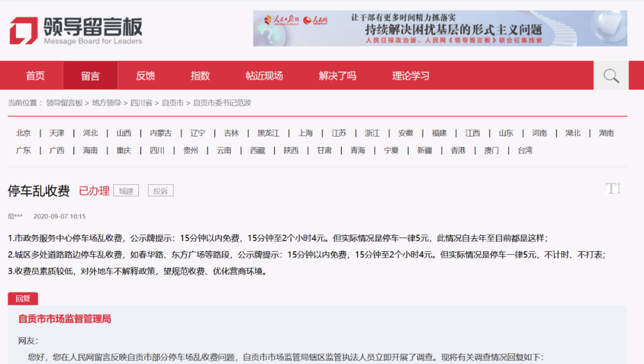644x364 pixels.
Task: Go to 首页 in navigation bar
Action: (x=35, y=76)
